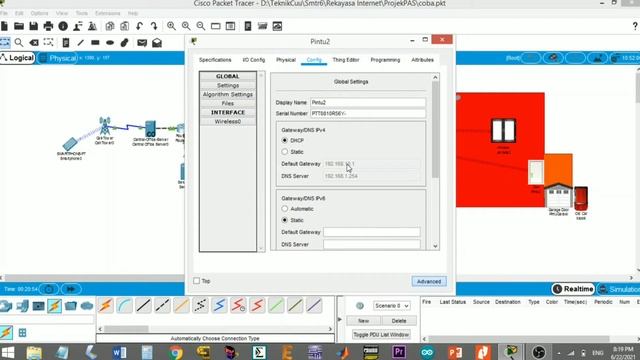Open the Programming tab
The image size is (640, 360).
click(385, 60)
